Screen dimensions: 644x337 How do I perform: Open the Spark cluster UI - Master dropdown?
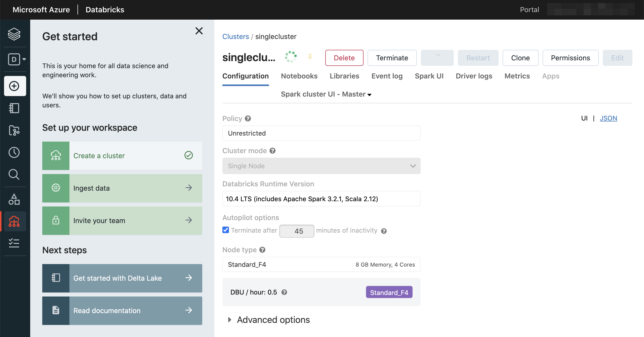point(326,94)
